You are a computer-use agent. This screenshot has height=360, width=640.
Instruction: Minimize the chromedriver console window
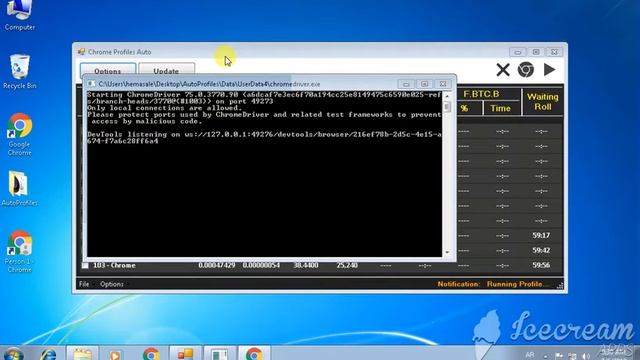click(x=406, y=84)
